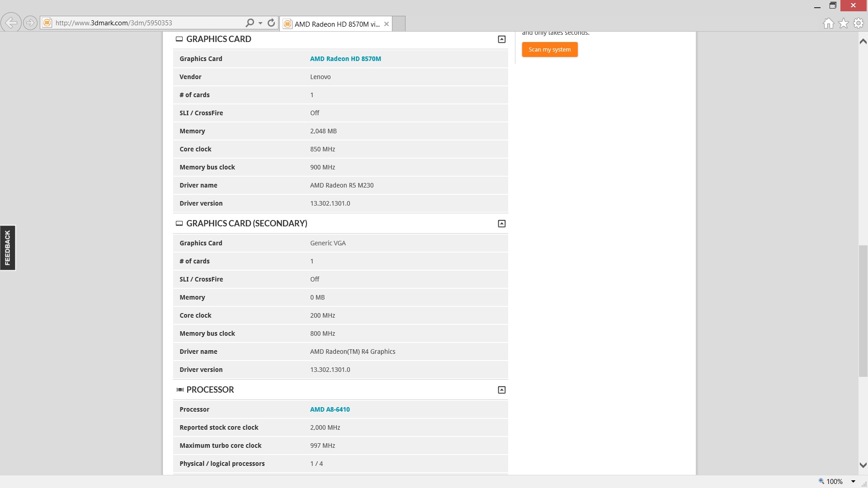Select the Memory bus clock value '900 MHz'
This screenshot has height=488, width=868.
(x=323, y=167)
